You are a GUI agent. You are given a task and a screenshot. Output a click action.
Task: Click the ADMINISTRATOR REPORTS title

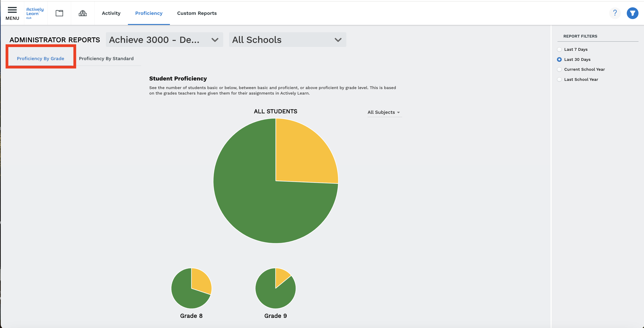click(55, 40)
